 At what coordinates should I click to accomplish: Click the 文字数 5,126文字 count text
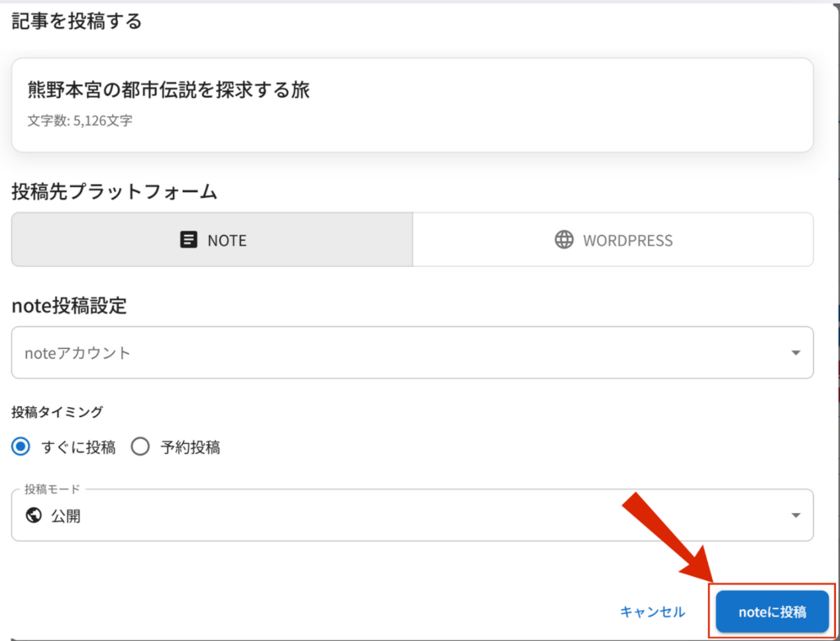pyautogui.click(x=80, y=121)
